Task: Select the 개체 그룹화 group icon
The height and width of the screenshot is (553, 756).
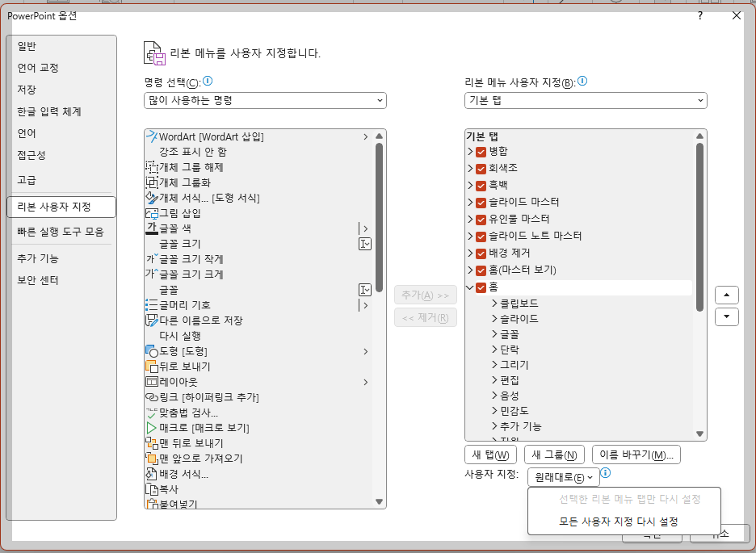Action: click(152, 182)
